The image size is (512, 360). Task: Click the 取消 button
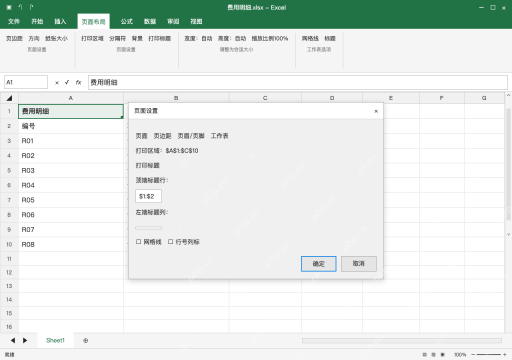coord(359,264)
